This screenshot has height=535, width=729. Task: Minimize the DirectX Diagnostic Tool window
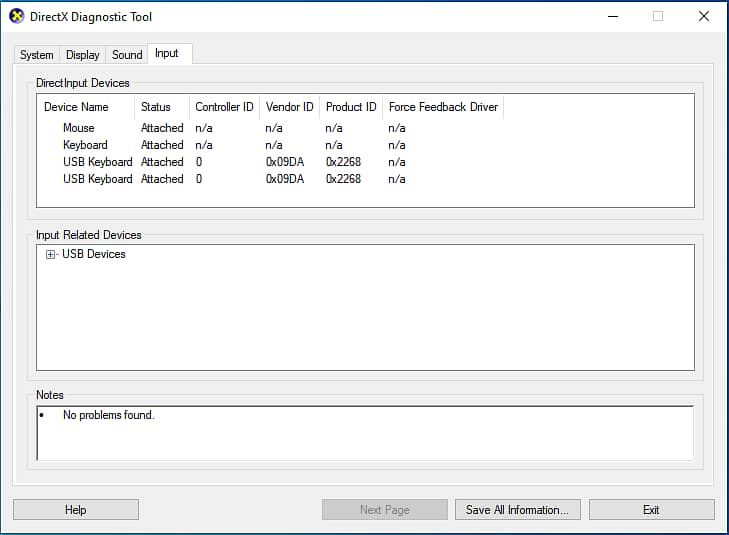coord(613,16)
